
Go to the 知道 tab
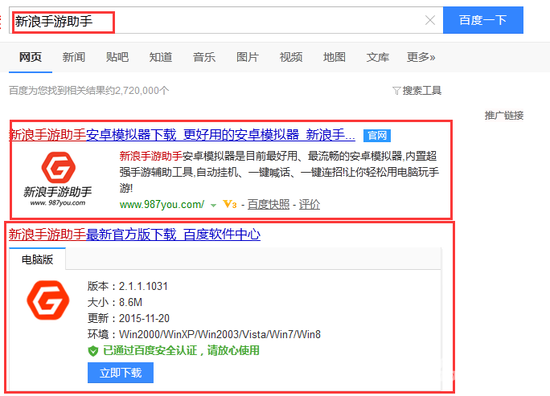click(161, 57)
